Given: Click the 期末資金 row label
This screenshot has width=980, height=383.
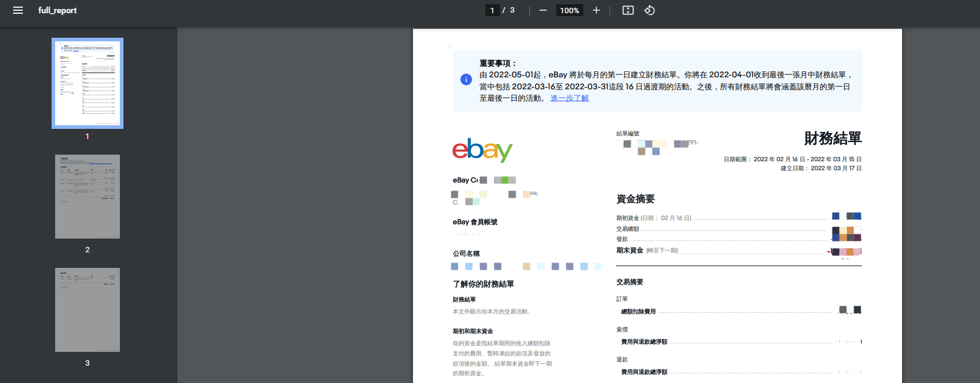Looking at the screenshot, I should point(647,251).
